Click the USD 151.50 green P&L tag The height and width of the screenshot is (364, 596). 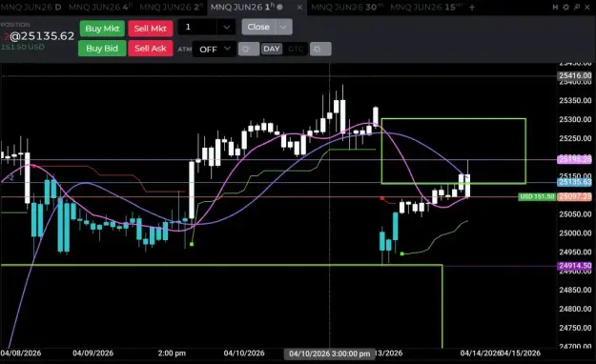point(537,196)
